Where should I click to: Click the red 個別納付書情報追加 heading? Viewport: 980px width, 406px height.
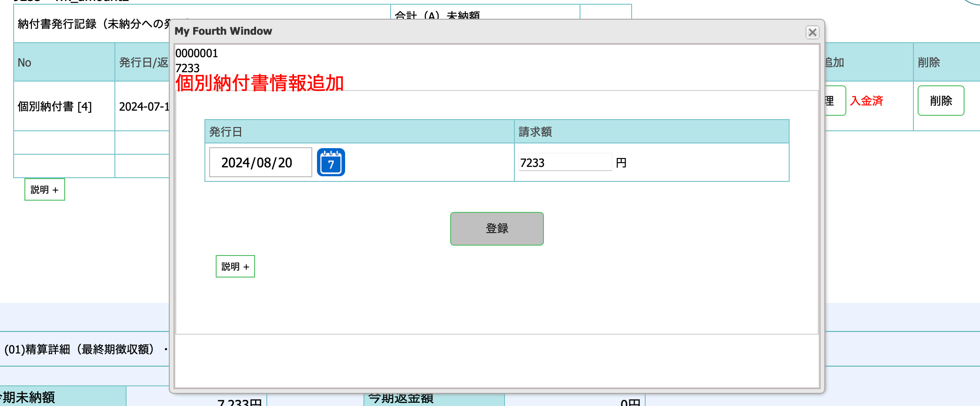coord(259,83)
